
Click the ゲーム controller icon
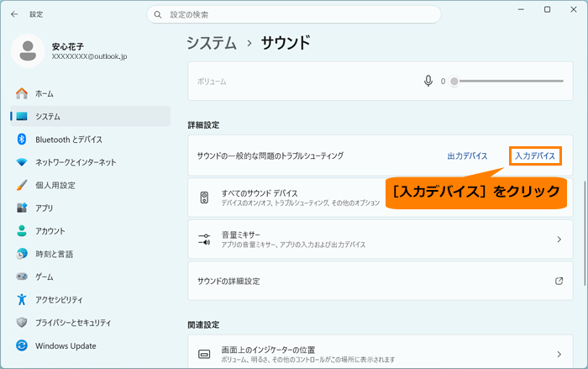(x=22, y=277)
